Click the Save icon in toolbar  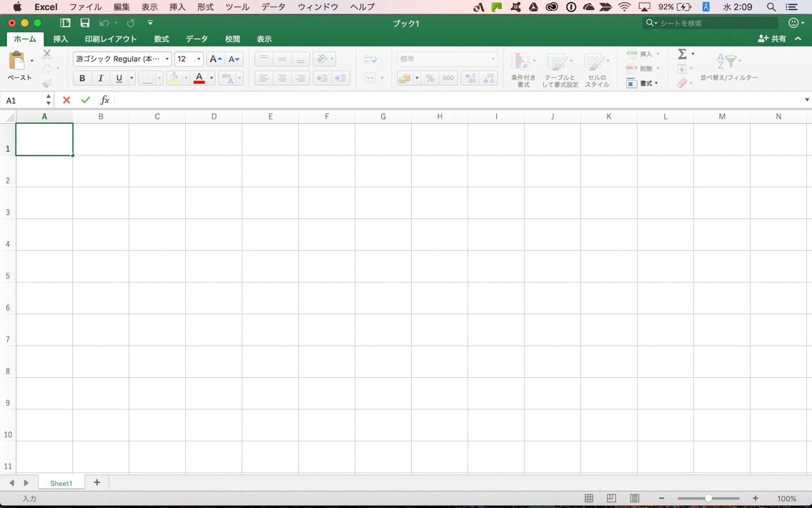tap(85, 22)
